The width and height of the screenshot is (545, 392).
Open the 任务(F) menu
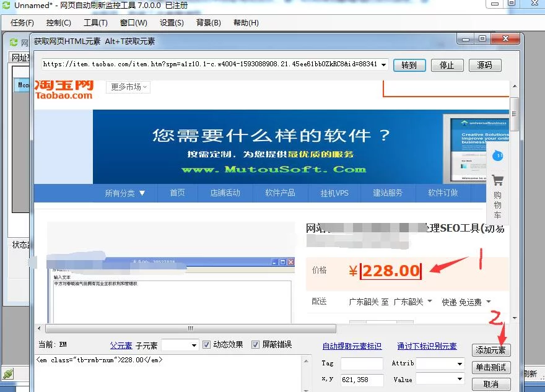tap(22, 23)
